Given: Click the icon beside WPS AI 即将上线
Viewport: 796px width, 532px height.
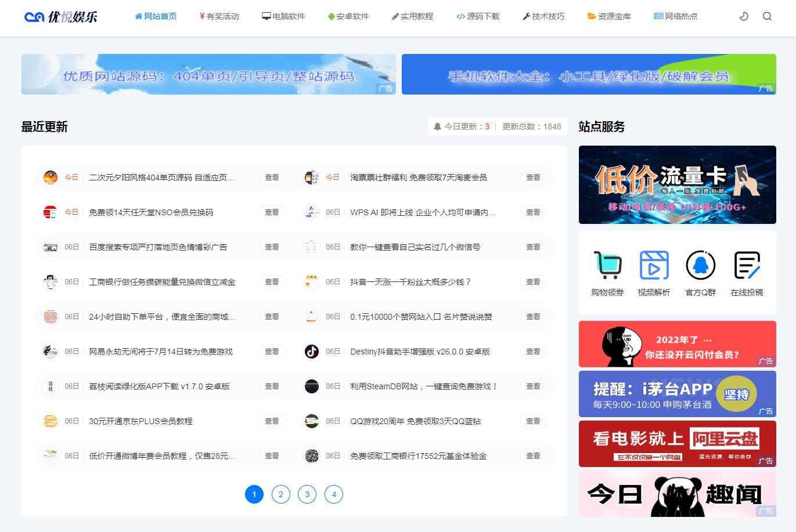Looking at the screenshot, I should pos(312,212).
